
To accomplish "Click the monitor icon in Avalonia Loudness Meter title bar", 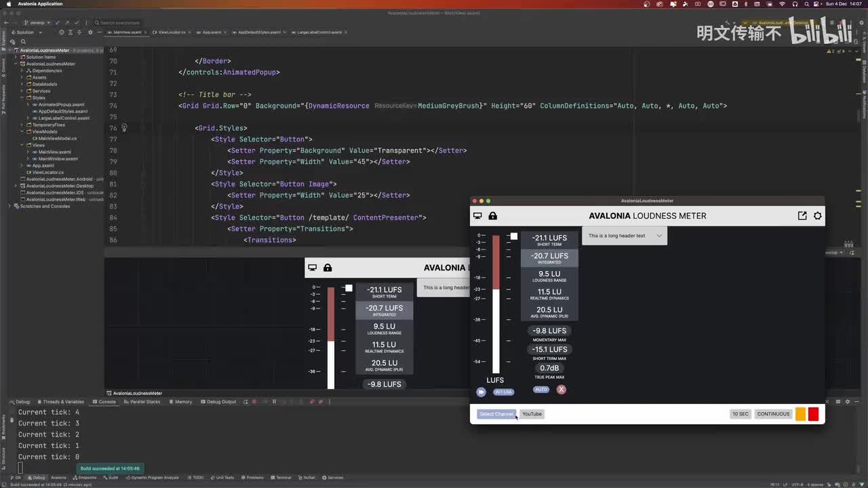I will coord(477,216).
